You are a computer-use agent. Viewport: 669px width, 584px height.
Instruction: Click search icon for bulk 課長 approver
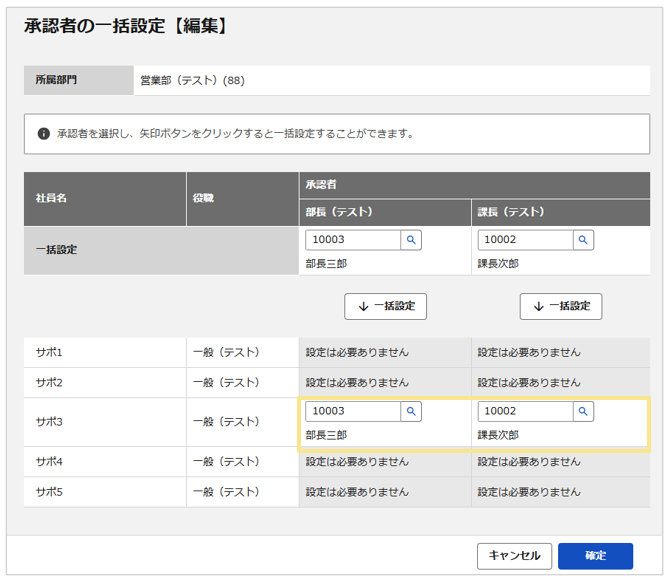[x=583, y=240]
